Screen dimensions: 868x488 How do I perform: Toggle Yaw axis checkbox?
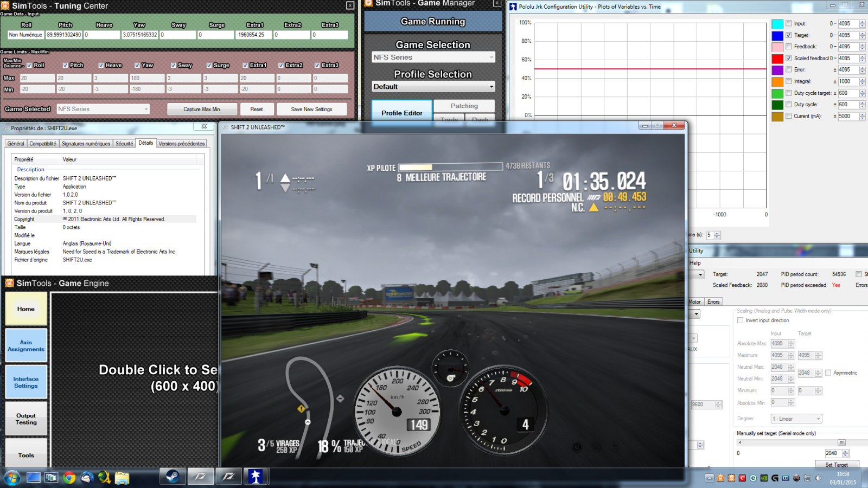pyautogui.click(x=137, y=65)
